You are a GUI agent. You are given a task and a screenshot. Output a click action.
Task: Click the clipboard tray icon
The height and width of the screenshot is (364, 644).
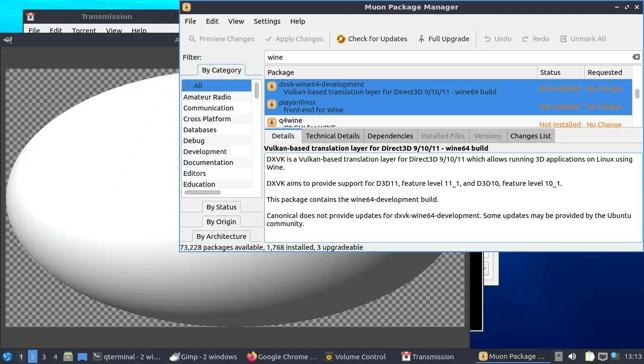click(x=590, y=356)
